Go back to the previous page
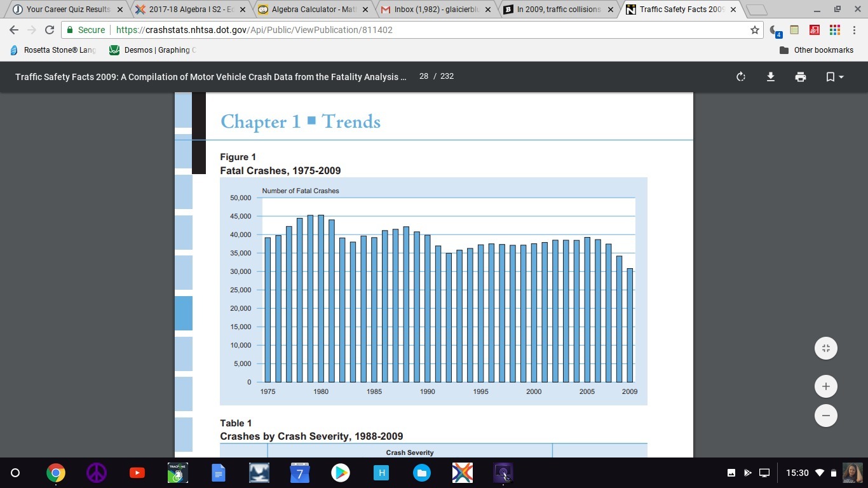This screenshot has width=868, height=488. [14, 30]
